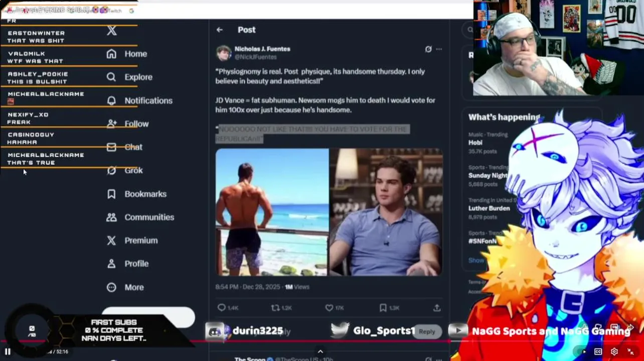Click Grok explain icon on post

428,49
